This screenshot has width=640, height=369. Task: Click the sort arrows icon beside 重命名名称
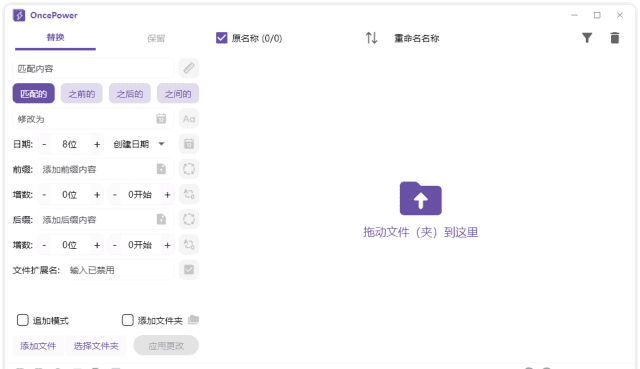[x=371, y=38]
